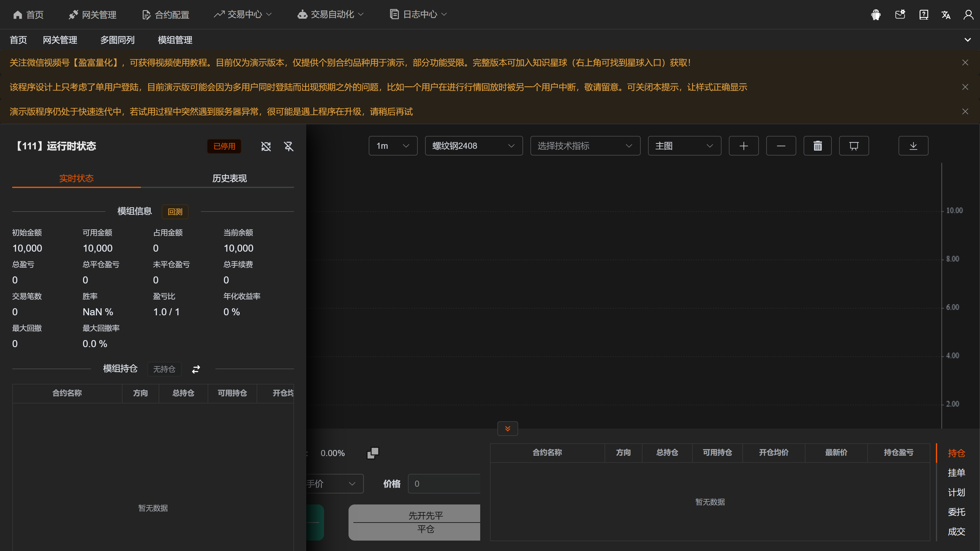This screenshot has width=980, height=551.
Task: Click the home icon in top navigation
Action: (17, 14)
